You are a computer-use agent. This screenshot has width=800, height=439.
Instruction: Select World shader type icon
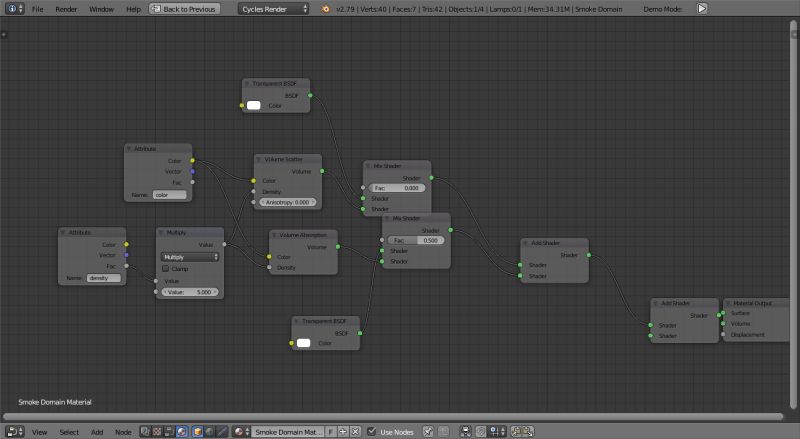click(x=209, y=432)
